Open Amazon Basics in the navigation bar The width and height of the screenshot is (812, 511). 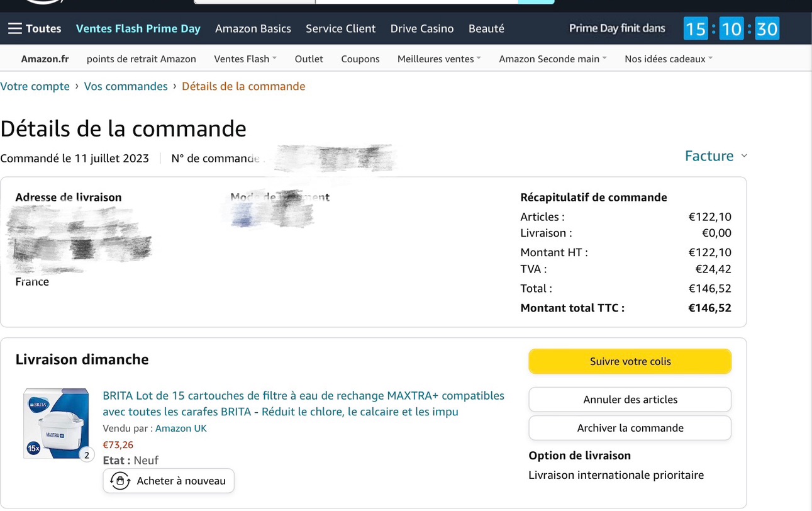click(x=253, y=28)
